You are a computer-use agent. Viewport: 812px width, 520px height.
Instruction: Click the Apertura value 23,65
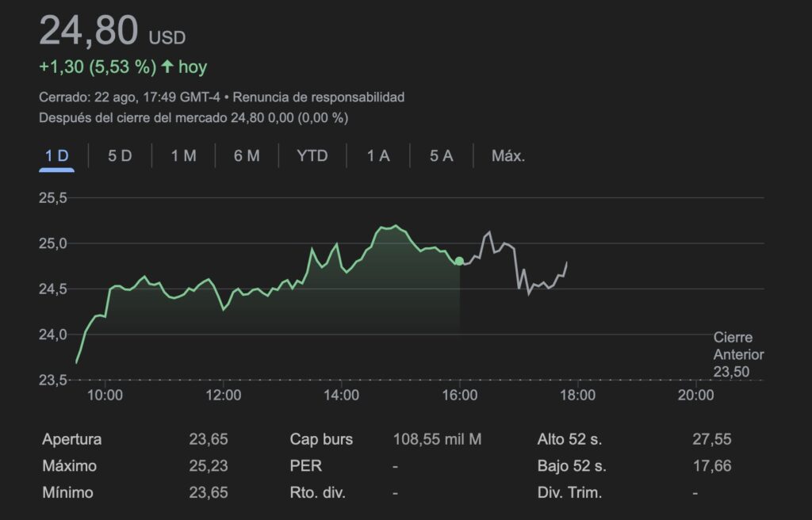coord(209,439)
